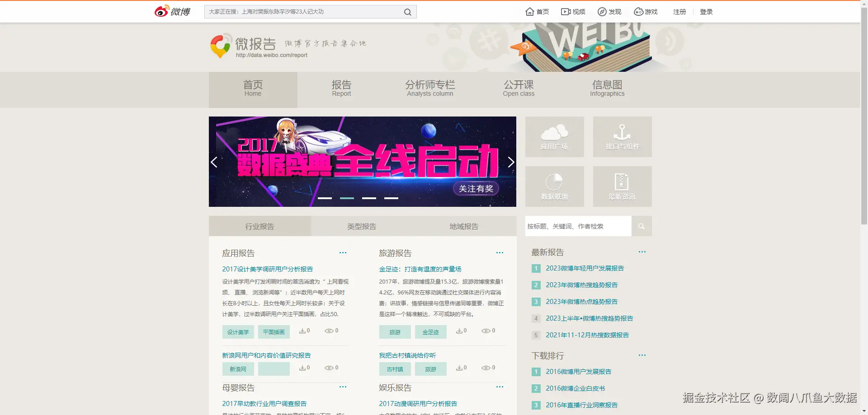
Task: Focus the 按标题、关键词、作者检索 search field
Action: tap(578, 226)
